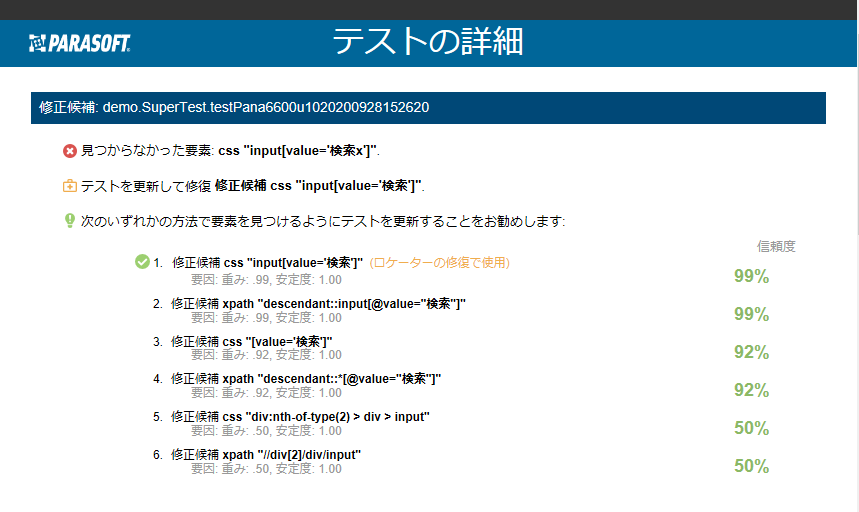Click the 信頼度 column heading
Image resolution: width=859 pixels, height=512 pixels.
click(x=776, y=246)
